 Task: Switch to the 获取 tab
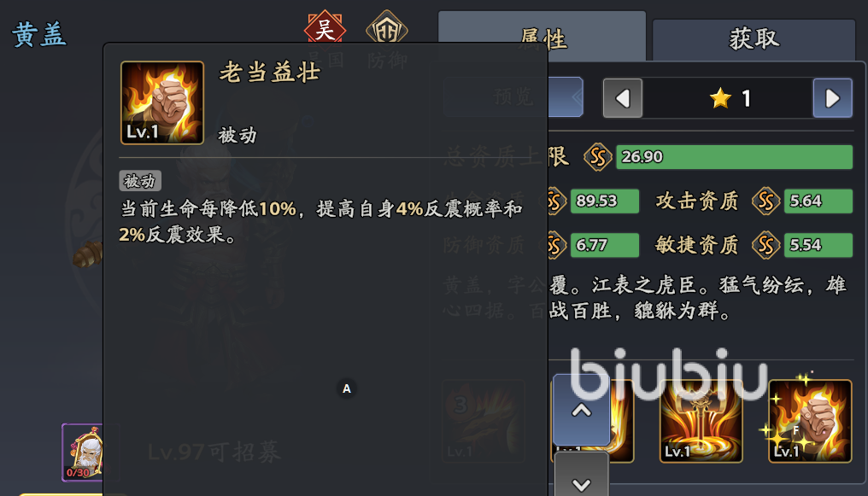click(x=754, y=38)
